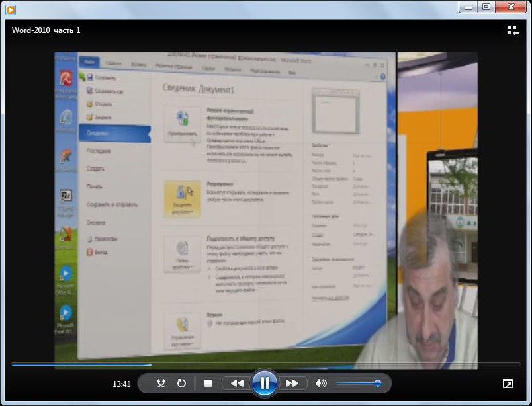Click the document preview thumbnail in the video
This screenshot has width=532, height=406.
click(336, 110)
